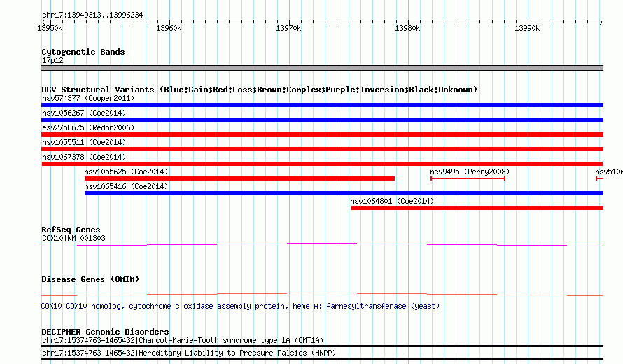
Task: Click the COX10|NM_001303 gene label
Action: tap(74, 238)
